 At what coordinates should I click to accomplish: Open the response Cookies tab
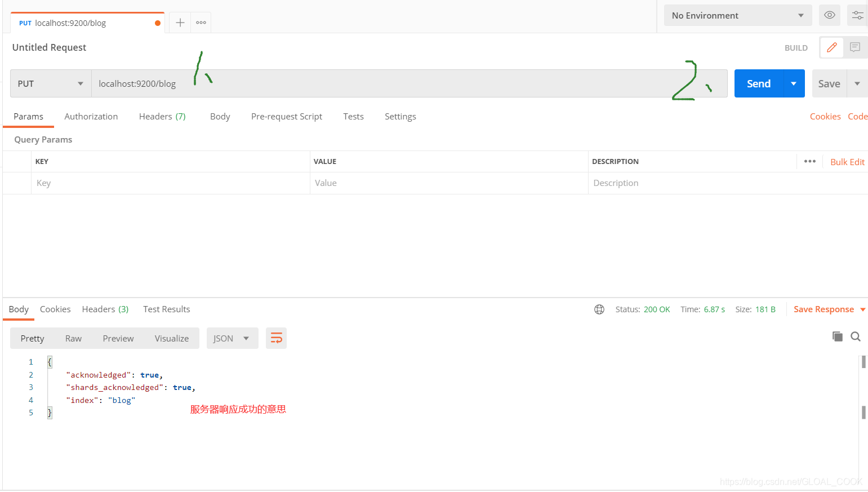[x=55, y=309]
